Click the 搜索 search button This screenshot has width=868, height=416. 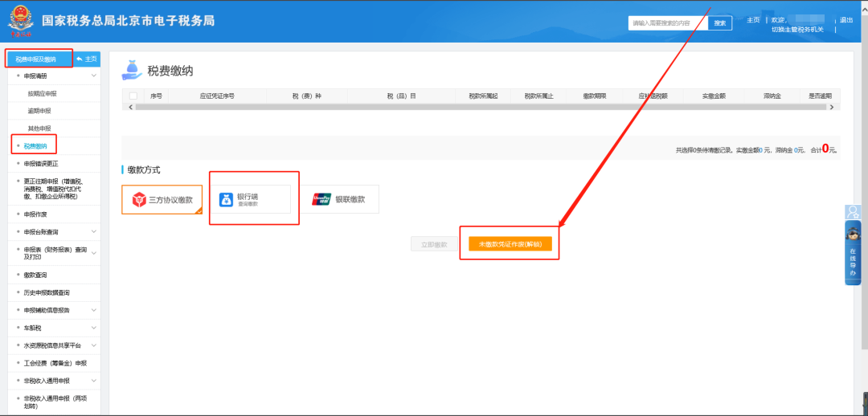coord(720,23)
